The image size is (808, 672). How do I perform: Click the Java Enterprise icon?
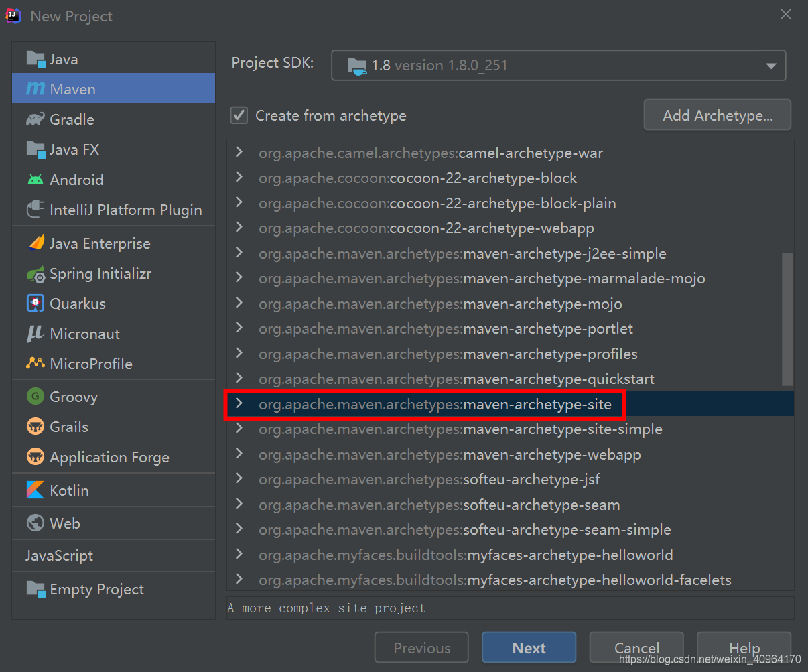[x=36, y=243]
